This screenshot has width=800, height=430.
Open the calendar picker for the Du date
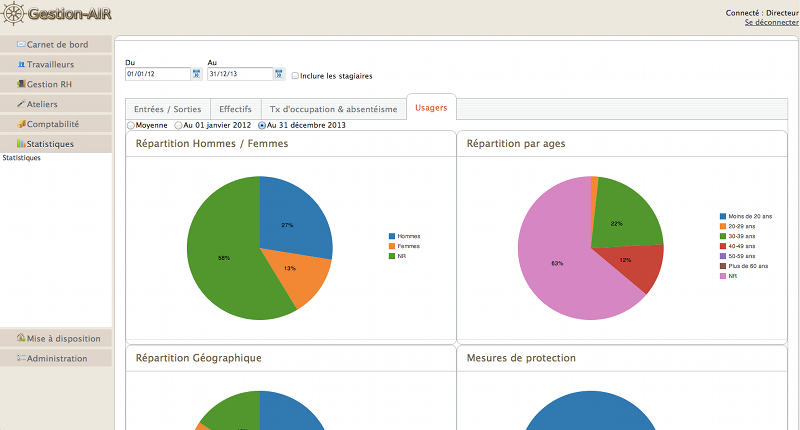pos(196,74)
